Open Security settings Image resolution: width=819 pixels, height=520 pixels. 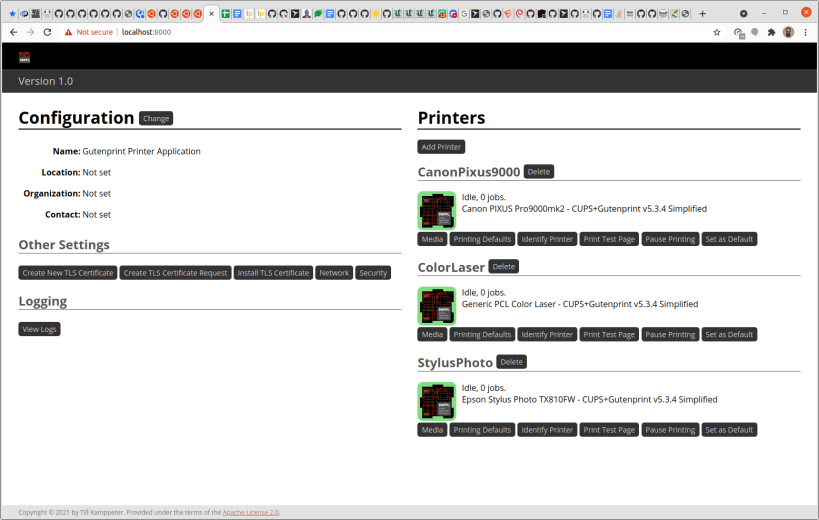(373, 273)
